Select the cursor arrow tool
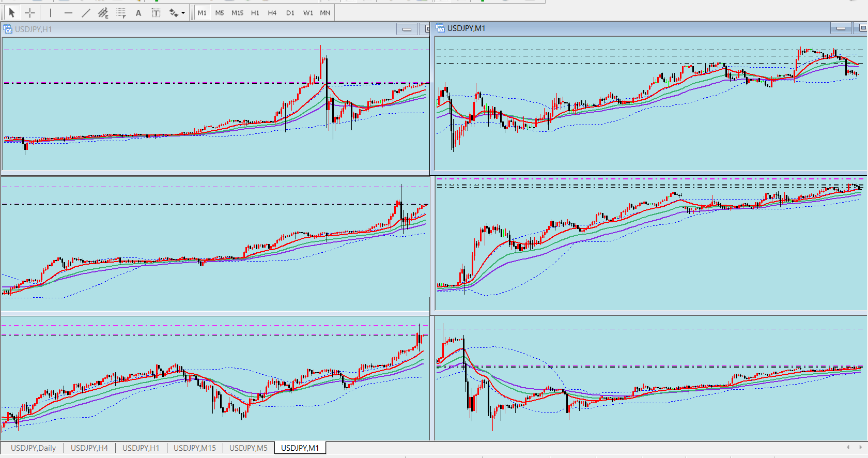The image size is (868, 458). [x=12, y=13]
